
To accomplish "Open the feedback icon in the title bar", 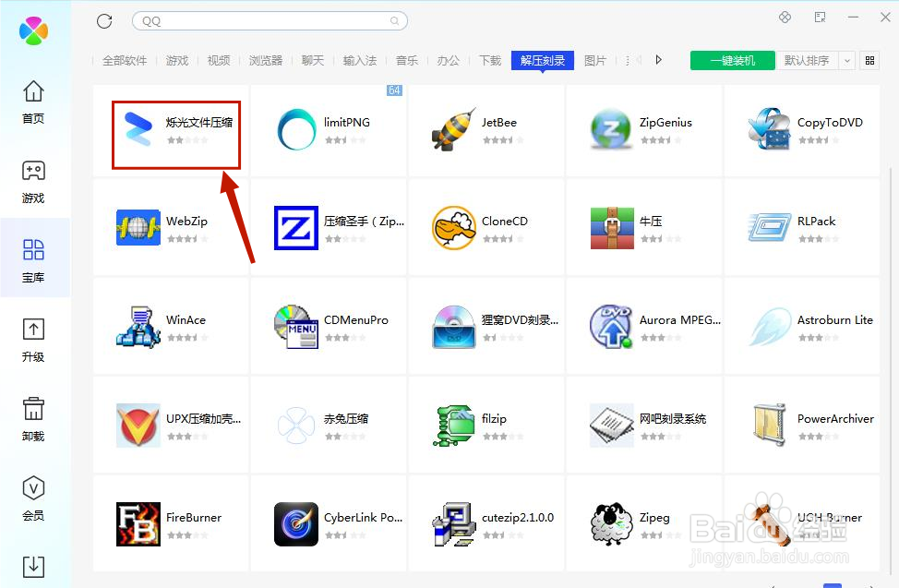I will (820, 18).
